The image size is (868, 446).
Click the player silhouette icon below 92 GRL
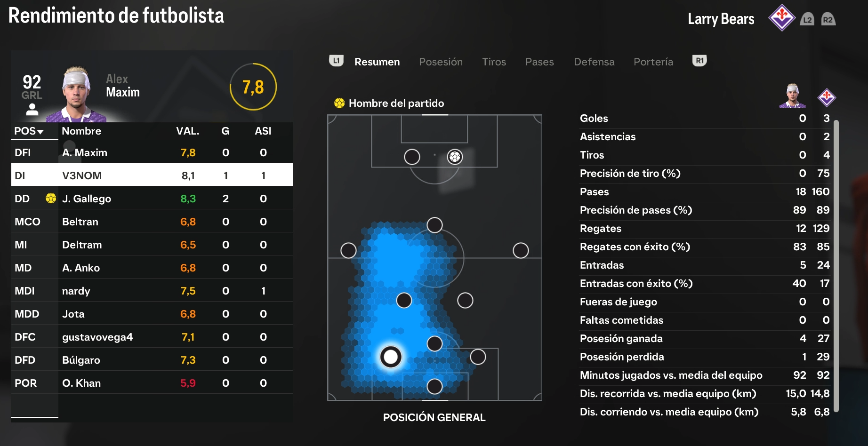(32, 110)
